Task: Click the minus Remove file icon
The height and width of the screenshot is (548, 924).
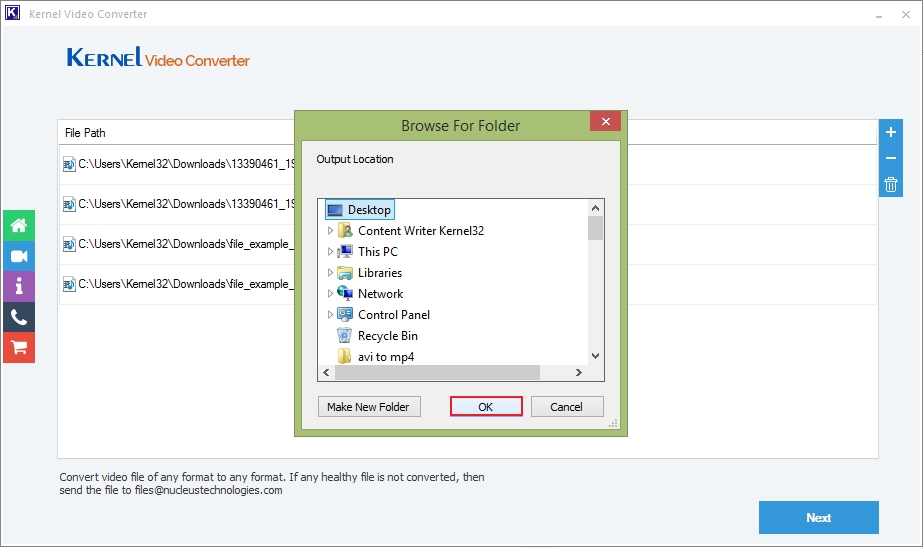Action: click(x=890, y=158)
